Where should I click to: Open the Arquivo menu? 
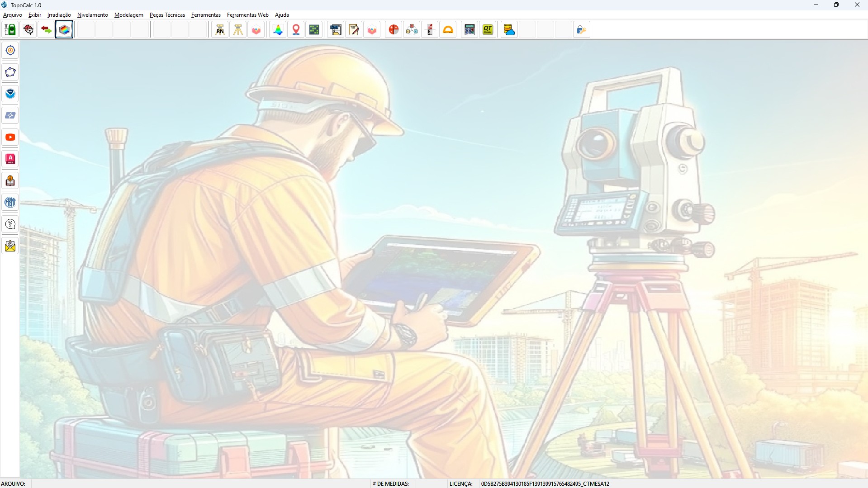click(x=13, y=15)
